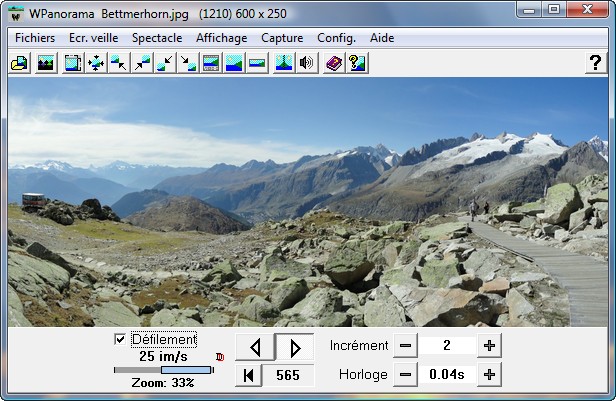The image size is (616, 401).
Task: Click the zipper-split picture icon
Action: (284, 63)
